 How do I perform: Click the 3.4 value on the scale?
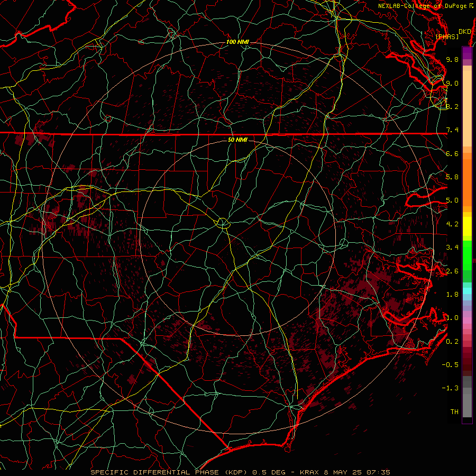point(452,248)
